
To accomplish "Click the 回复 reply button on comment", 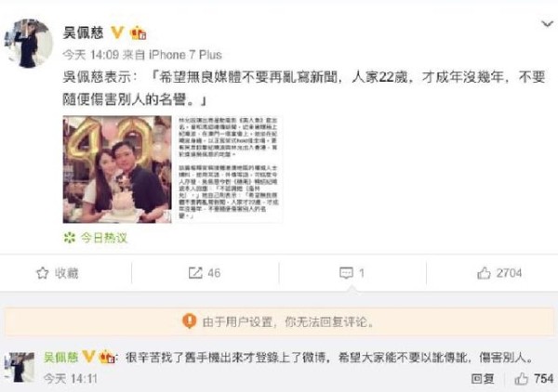I will 482,379.
